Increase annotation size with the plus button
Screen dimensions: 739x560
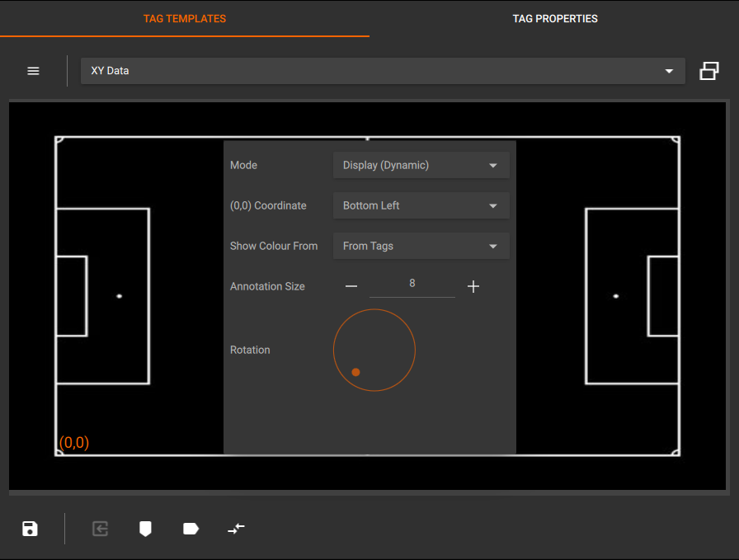point(473,286)
